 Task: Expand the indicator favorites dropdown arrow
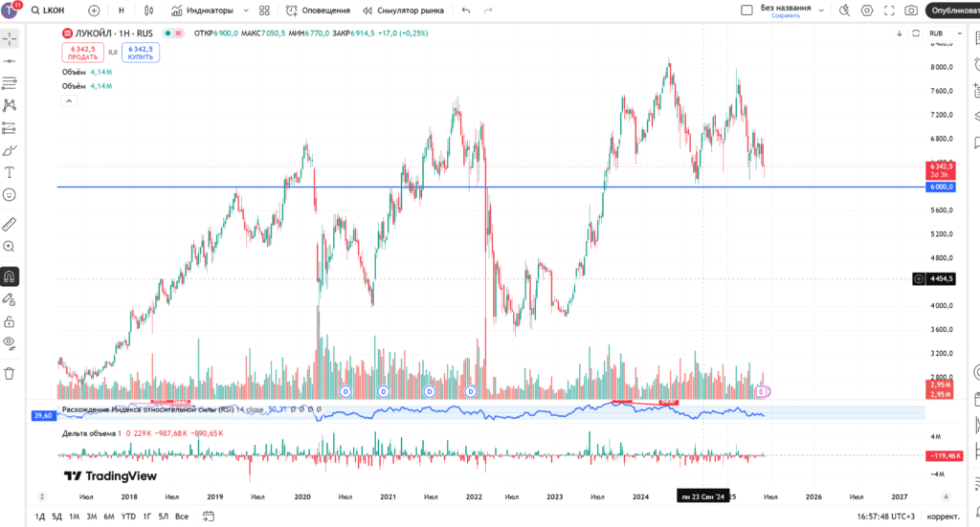246,11
